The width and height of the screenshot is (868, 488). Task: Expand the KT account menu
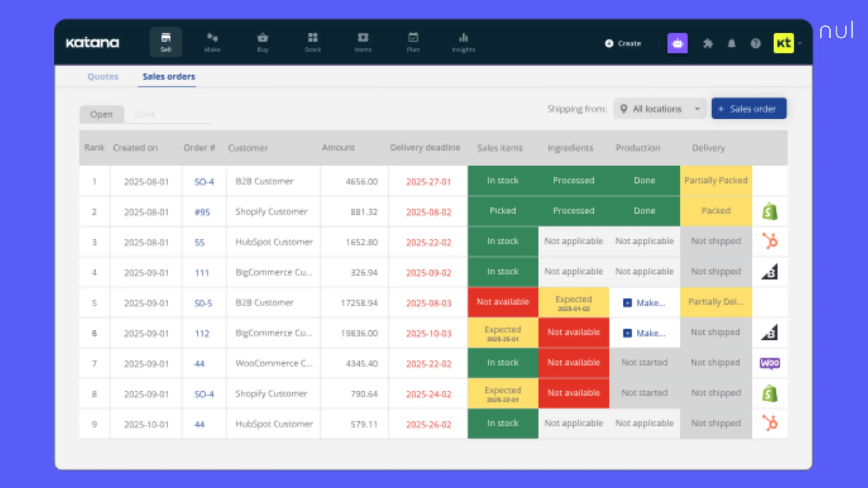[x=788, y=43]
